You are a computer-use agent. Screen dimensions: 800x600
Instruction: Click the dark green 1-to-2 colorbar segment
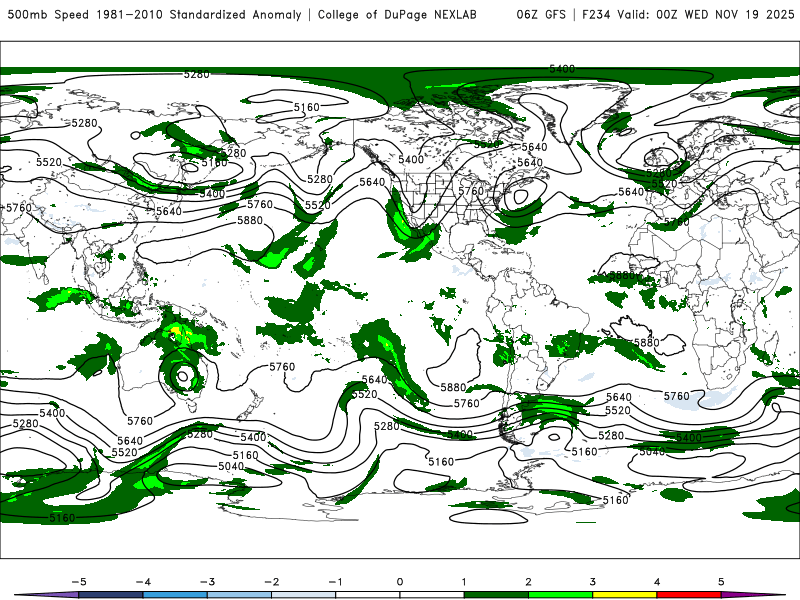[496, 595]
